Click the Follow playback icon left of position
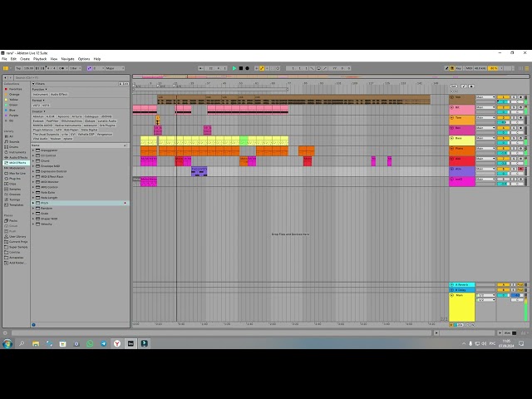 click(x=201, y=68)
